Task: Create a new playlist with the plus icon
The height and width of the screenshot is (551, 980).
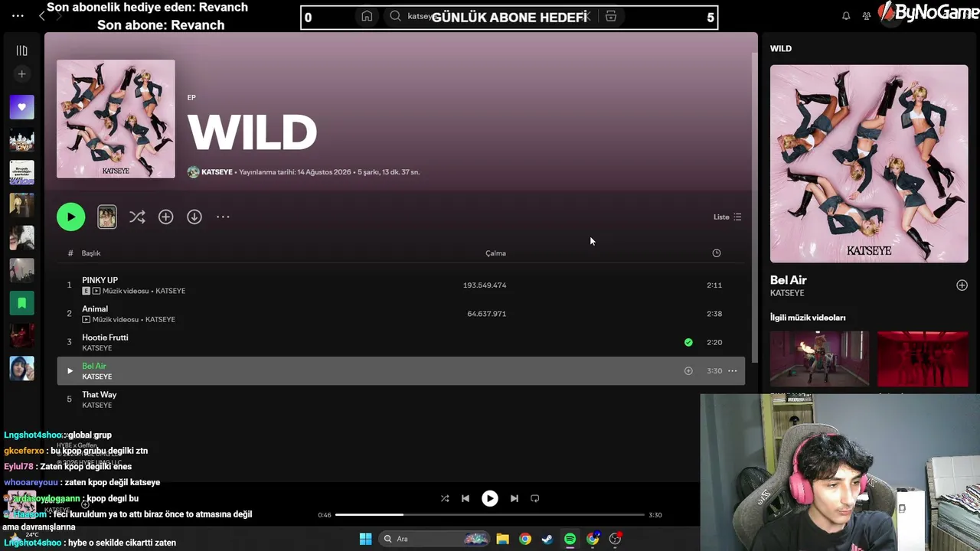Action: [21, 74]
